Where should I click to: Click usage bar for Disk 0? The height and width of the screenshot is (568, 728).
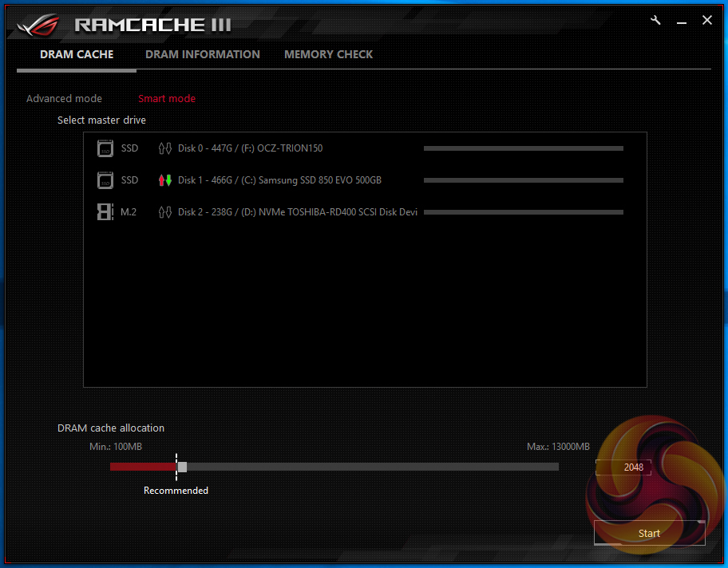[x=524, y=148]
